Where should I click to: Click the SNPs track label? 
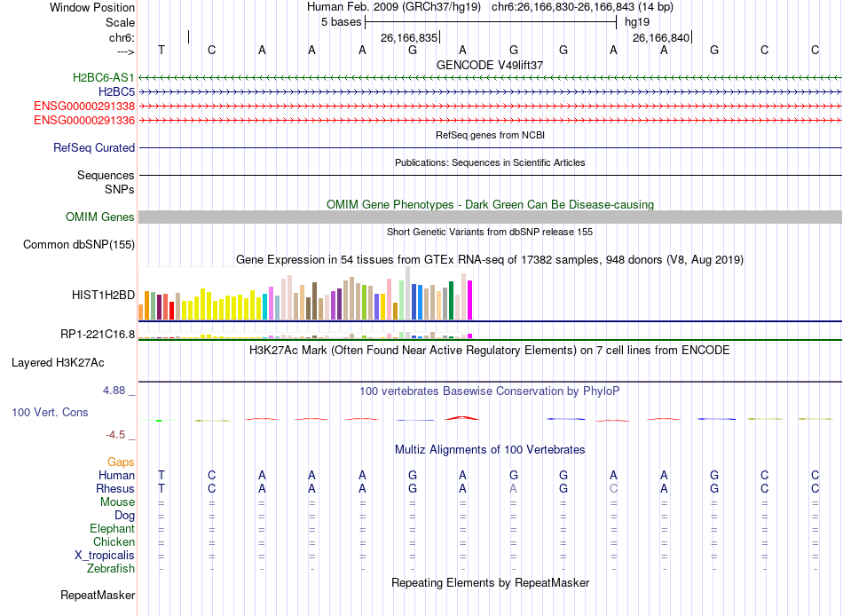pyautogui.click(x=120, y=189)
